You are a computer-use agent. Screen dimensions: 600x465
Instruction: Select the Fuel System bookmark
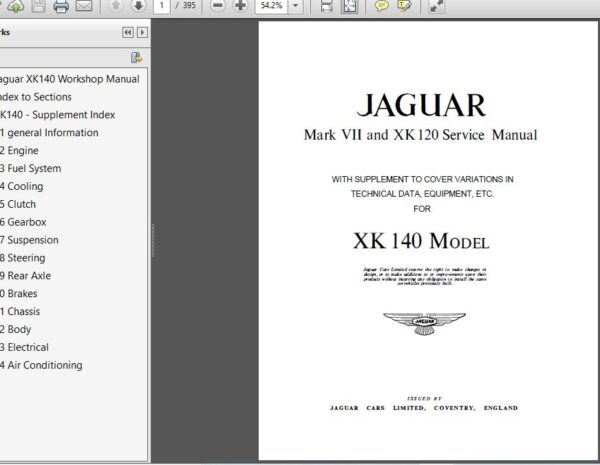31,169
